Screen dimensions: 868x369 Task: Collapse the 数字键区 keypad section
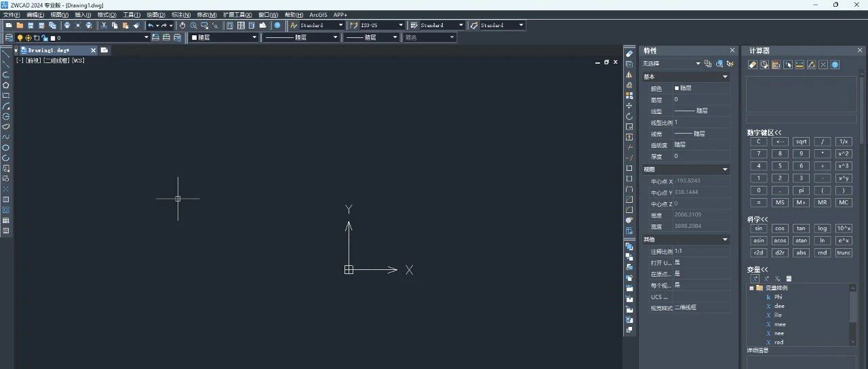coord(764,132)
